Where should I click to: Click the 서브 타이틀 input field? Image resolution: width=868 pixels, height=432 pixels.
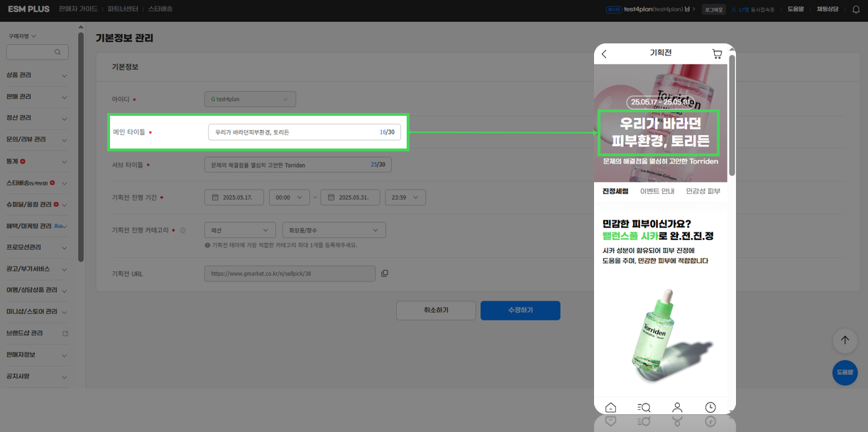pyautogui.click(x=298, y=165)
